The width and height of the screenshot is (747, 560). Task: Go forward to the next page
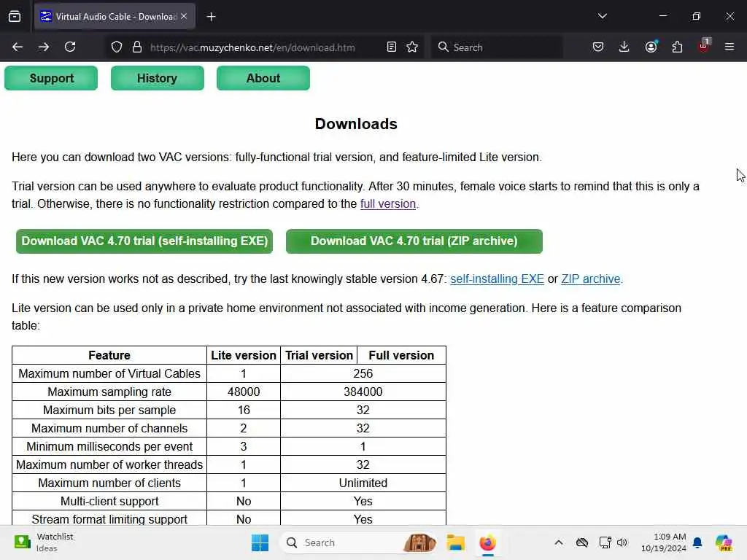[x=43, y=47]
